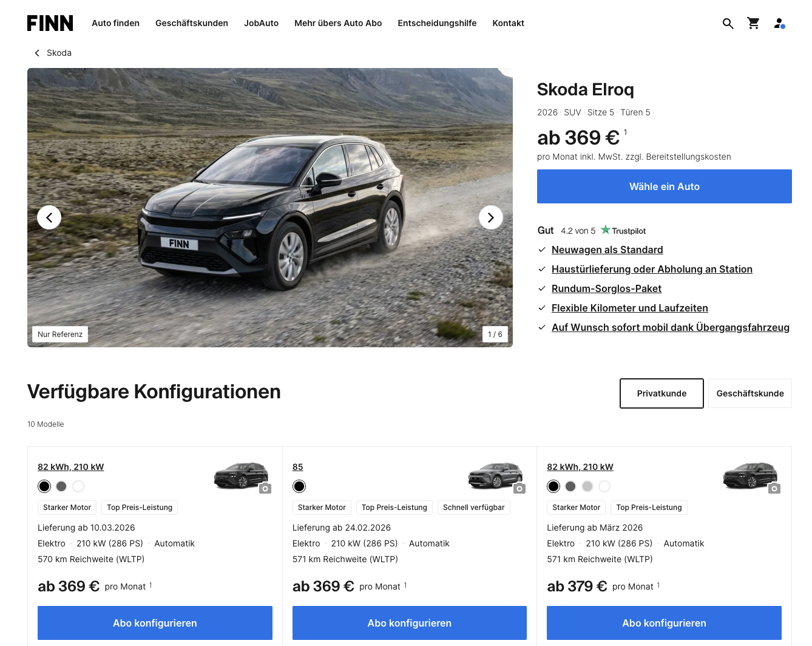This screenshot has width=812, height=646.
Task: Open Mehr übers Auto Abo menu
Action: (x=338, y=23)
